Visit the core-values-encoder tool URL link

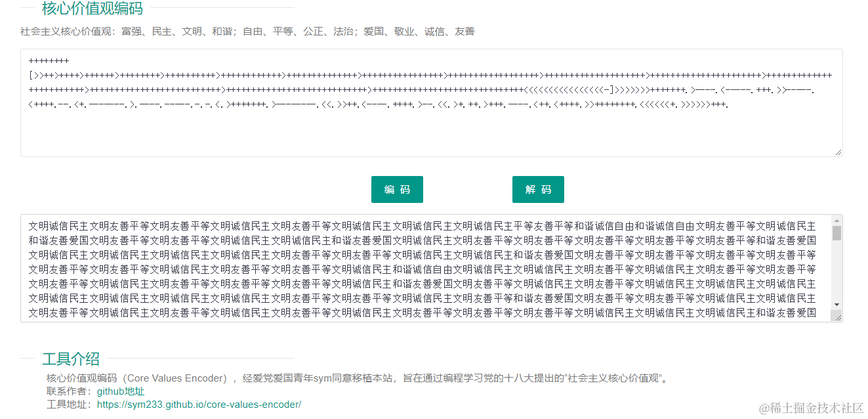coord(198,404)
